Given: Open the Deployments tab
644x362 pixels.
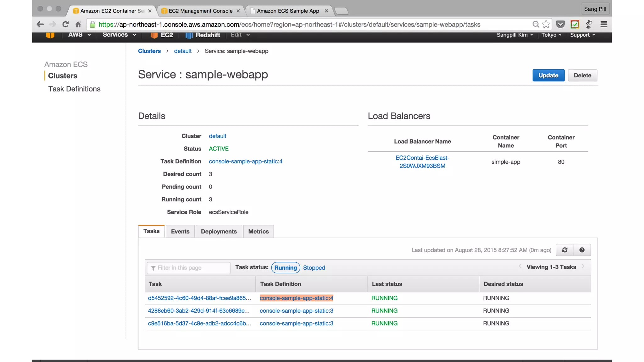Looking at the screenshot, I should 219,231.
